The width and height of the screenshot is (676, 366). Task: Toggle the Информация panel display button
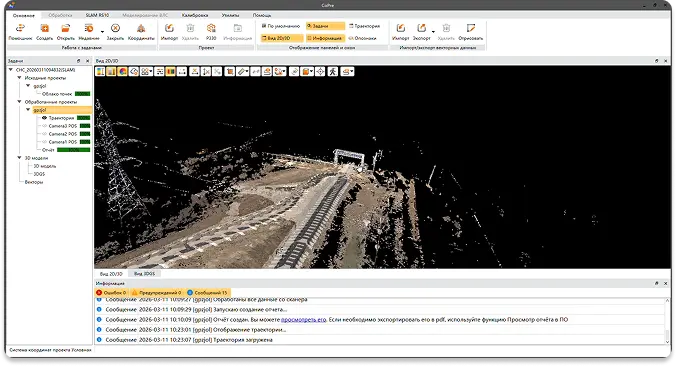[325, 38]
